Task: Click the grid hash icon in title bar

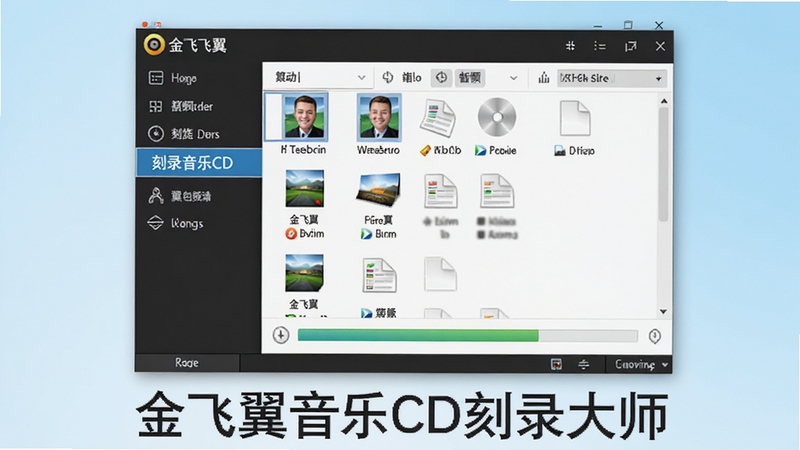Action: click(x=570, y=46)
